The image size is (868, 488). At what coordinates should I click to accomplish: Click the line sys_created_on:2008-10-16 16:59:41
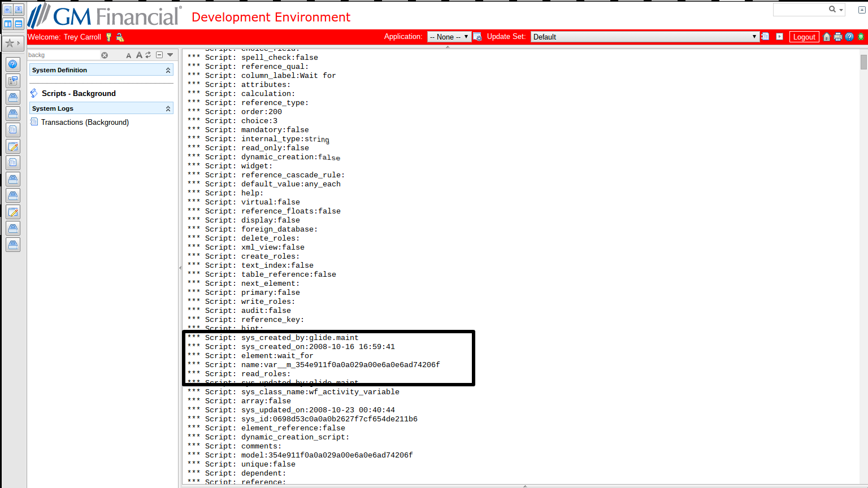click(291, 347)
